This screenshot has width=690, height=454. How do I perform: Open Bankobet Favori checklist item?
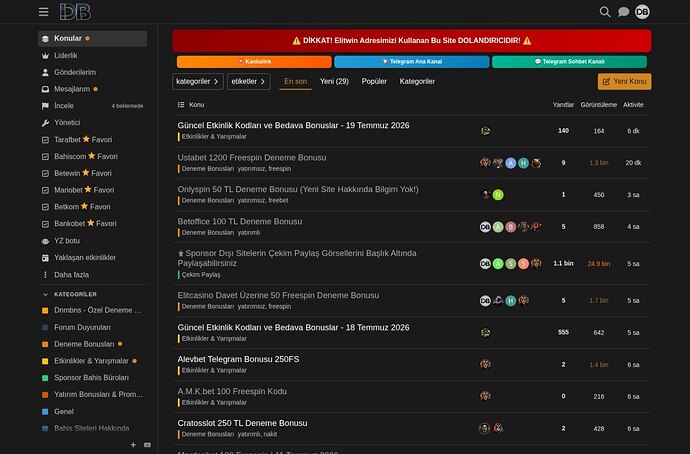click(92, 223)
